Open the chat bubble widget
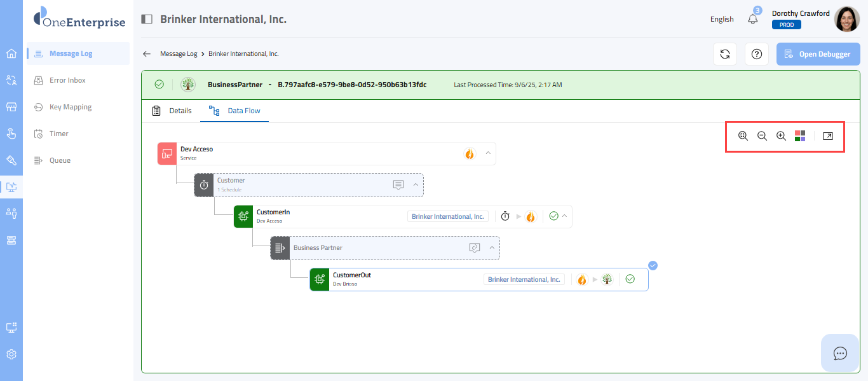The height and width of the screenshot is (381, 868). (840, 353)
